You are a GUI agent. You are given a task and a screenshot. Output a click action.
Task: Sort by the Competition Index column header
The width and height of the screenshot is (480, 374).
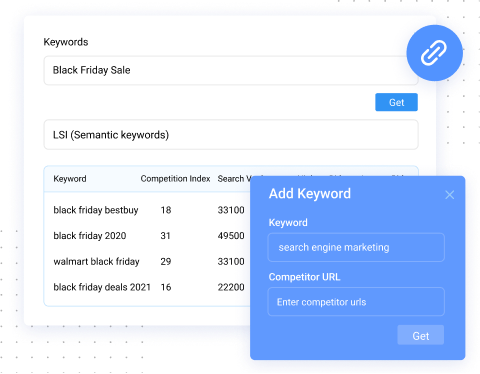[175, 179]
